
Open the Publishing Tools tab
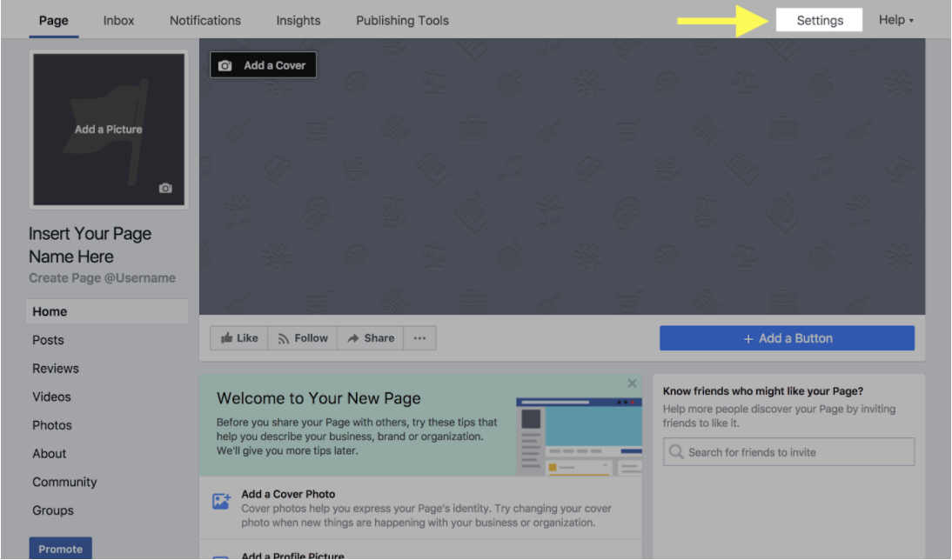(x=402, y=21)
